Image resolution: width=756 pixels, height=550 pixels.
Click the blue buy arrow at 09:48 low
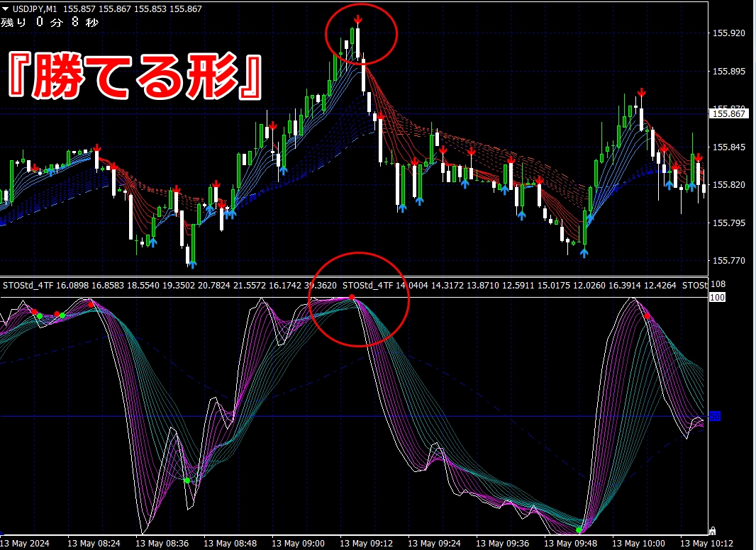(x=584, y=252)
